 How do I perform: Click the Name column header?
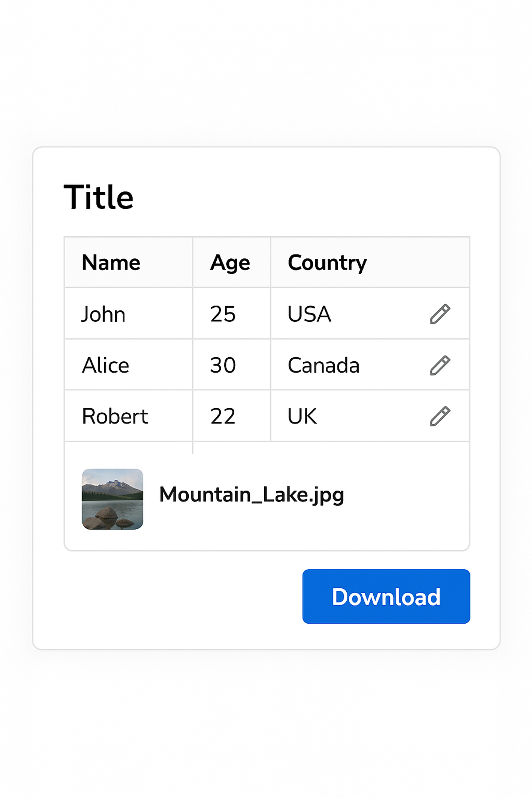[111, 263]
